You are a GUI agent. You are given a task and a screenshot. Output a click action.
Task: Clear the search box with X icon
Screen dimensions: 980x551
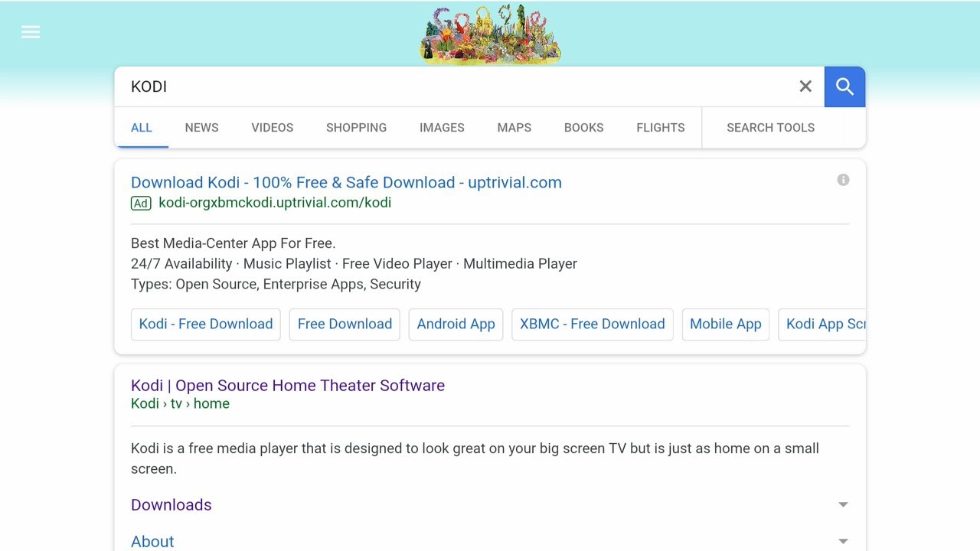[x=805, y=86]
